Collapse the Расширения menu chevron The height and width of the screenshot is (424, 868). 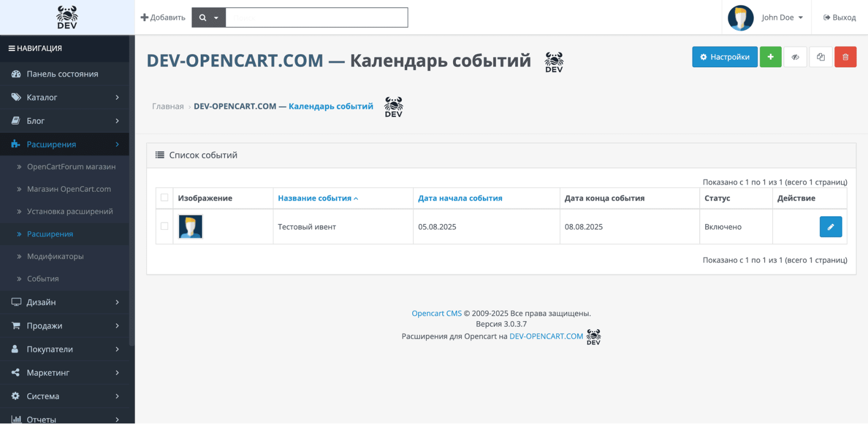[117, 144]
